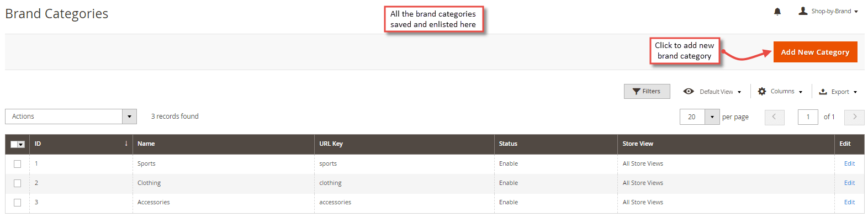Open the Actions dropdown
This screenshot has width=868, height=217.
71,117
